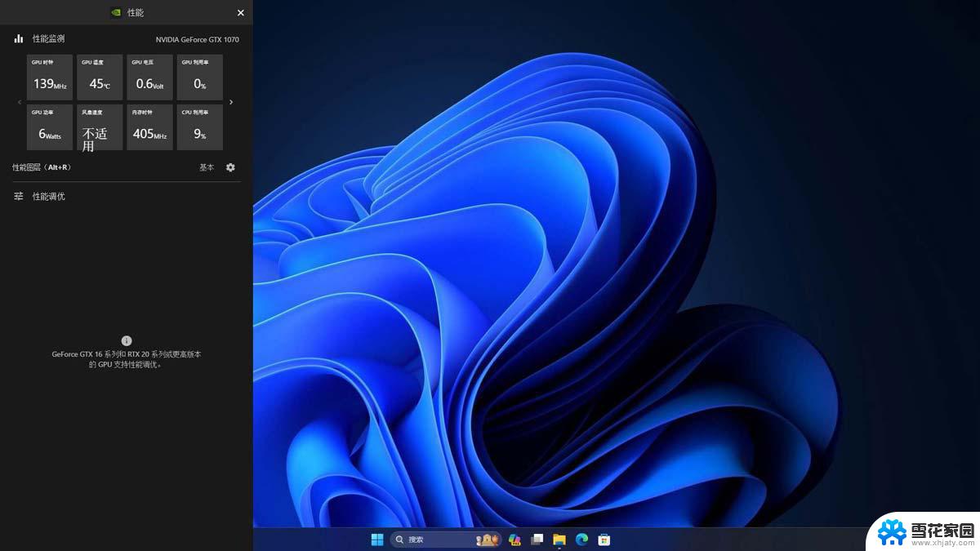
Task: Select the GPU 时钟 139 MHz tile
Action: (50, 78)
